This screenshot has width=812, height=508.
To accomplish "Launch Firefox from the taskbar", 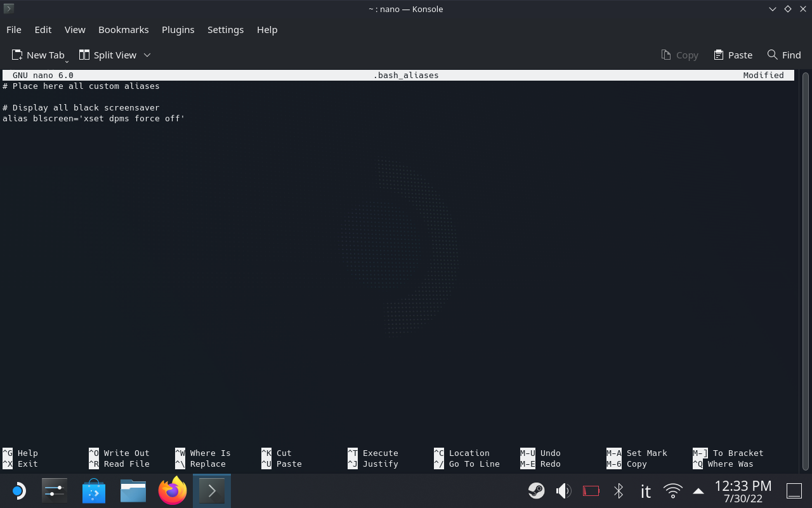I will tap(173, 491).
